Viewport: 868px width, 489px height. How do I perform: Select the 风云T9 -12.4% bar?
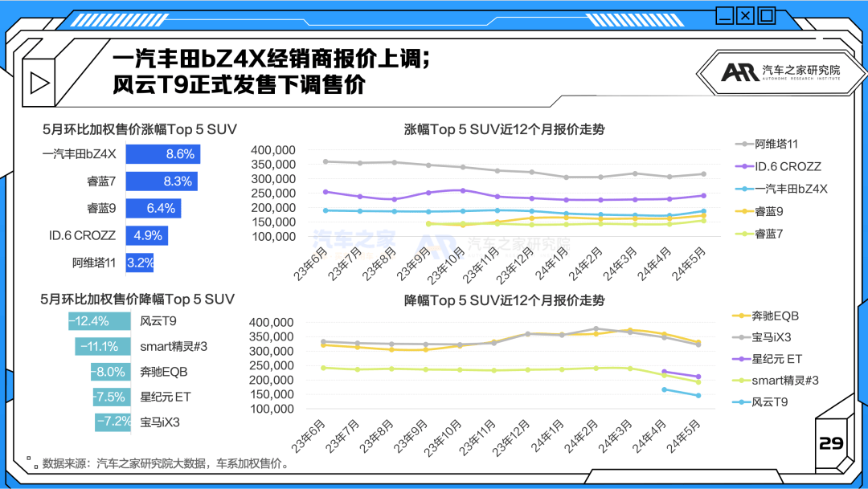click(x=99, y=321)
